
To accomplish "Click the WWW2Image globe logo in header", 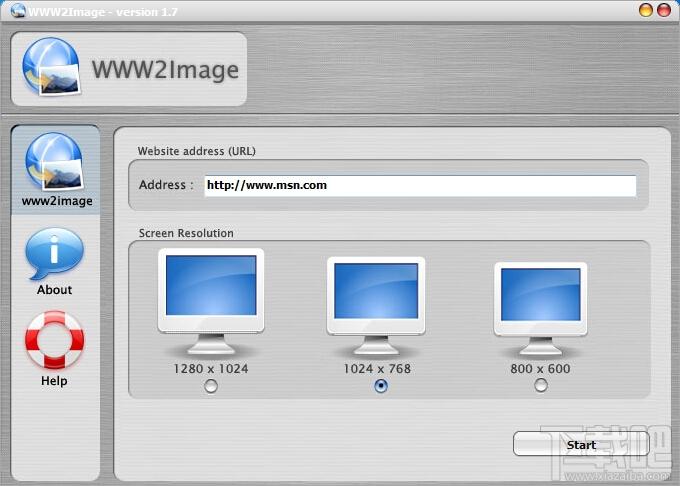I will point(51,66).
